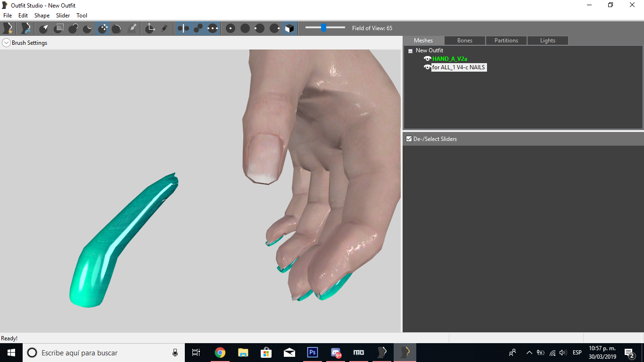Select the Mask brush tool
Image resolution: width=644 pixels, height=362 pixels.
tap(58, 28)
